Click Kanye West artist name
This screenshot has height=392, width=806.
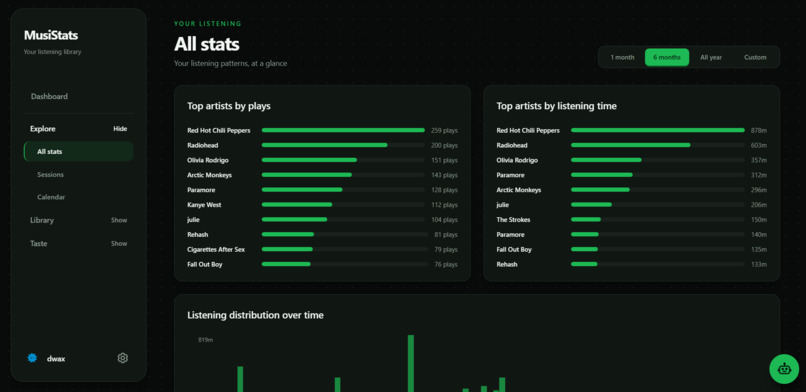(x=204, y=205)
